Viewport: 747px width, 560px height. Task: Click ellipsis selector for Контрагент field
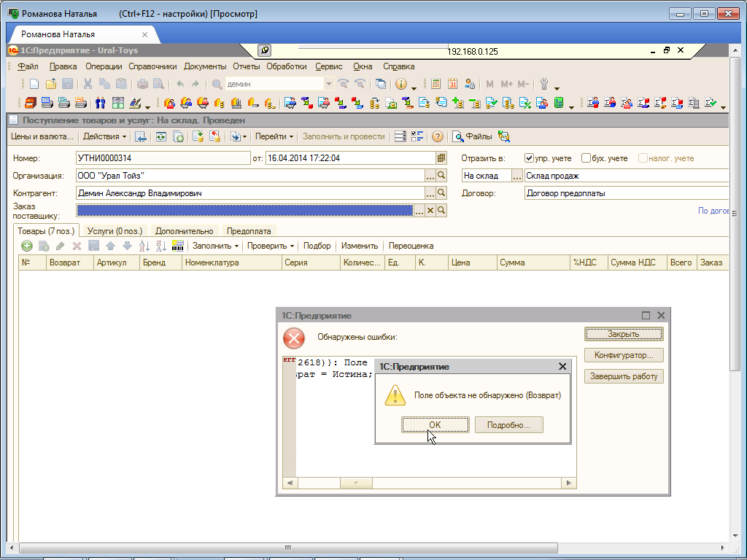[430, 193]
